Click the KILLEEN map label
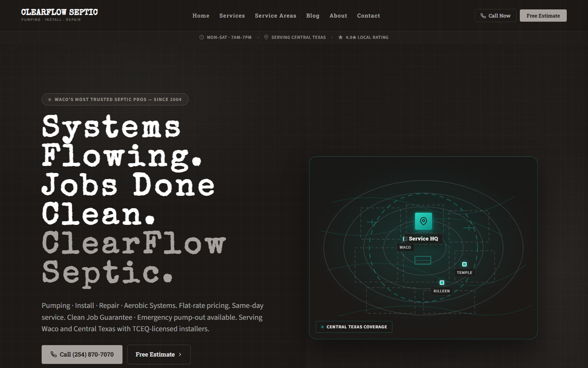The image size is (588, 368). point(441,291)
